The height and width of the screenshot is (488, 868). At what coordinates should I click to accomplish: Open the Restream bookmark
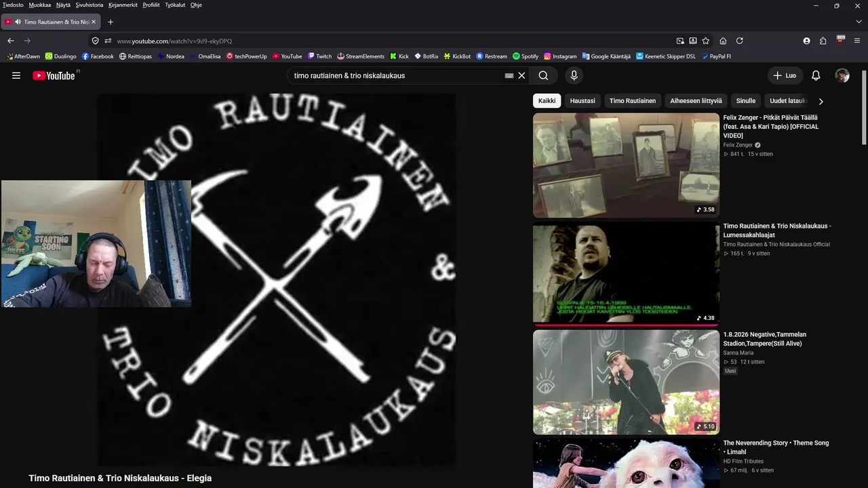pyautogui.click(x=492, y=56)
